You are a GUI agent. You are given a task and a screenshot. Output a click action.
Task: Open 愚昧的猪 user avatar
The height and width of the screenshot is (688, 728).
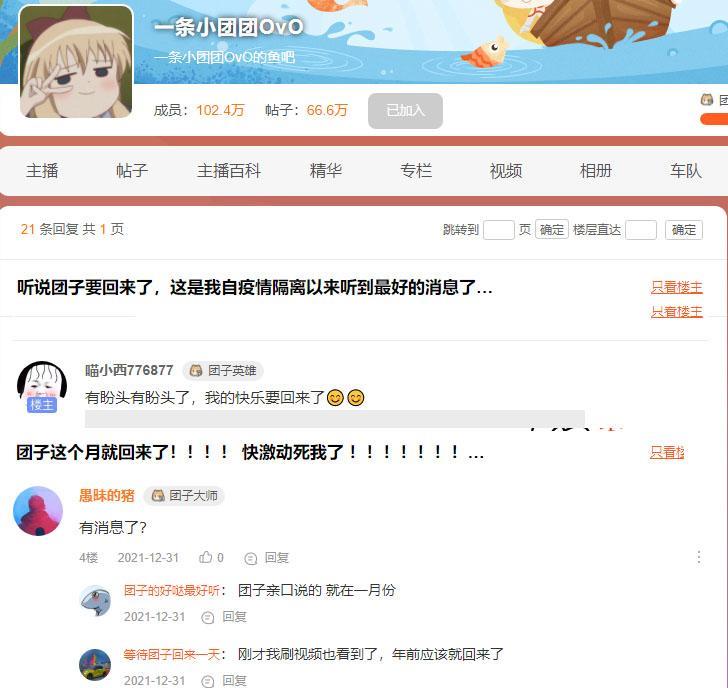click(38, 511)
